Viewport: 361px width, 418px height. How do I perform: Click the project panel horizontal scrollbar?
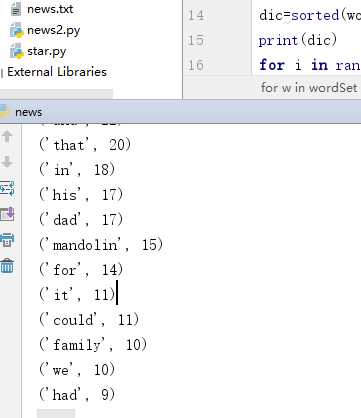pyautogui.click(x=57, y=94)
